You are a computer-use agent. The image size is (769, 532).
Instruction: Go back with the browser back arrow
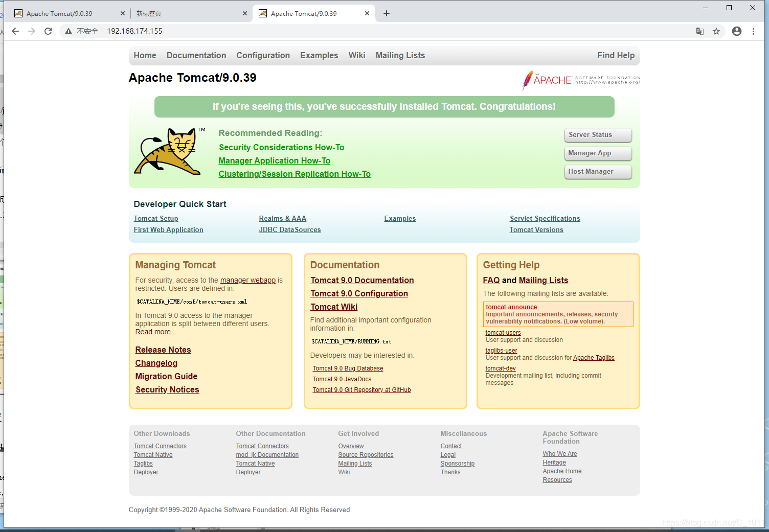[15, 31]
